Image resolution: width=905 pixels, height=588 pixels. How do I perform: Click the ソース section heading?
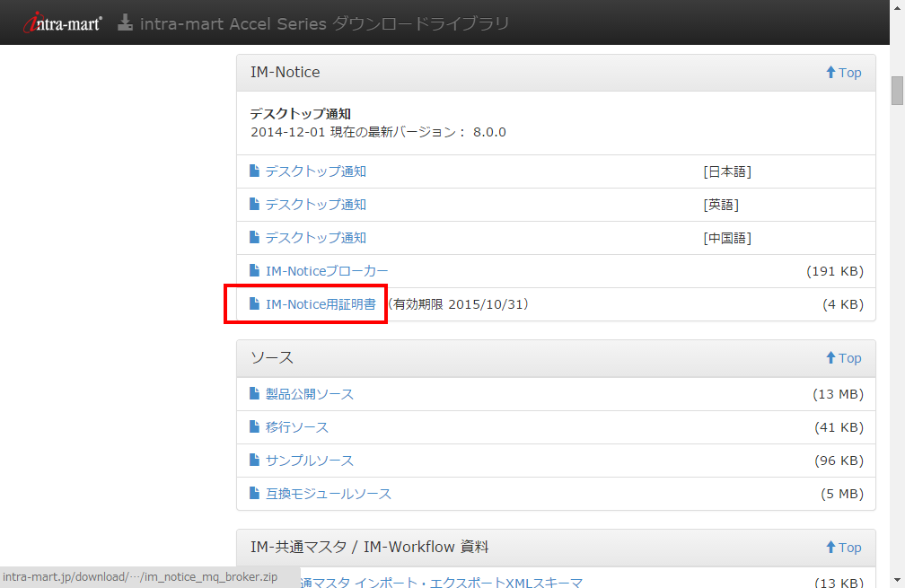[272, 358]
